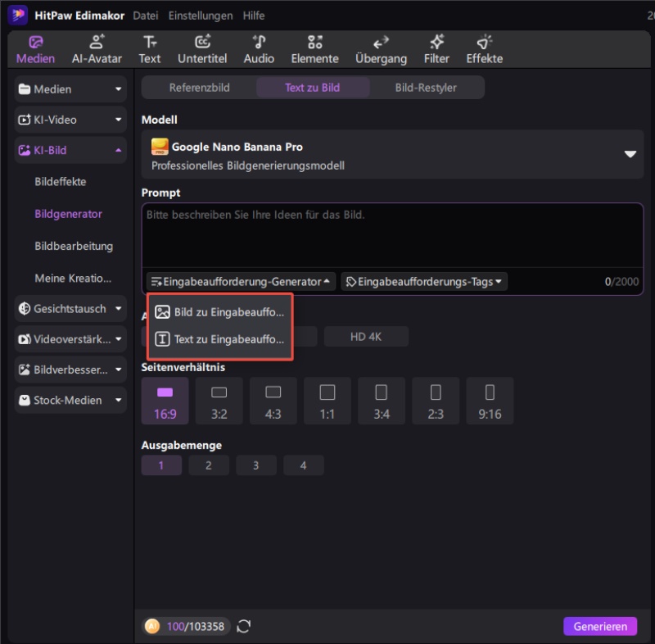Set Ausgabemenge to 4
The height and width of the screenshot is (644, 655).
click(x=304, y=465)
